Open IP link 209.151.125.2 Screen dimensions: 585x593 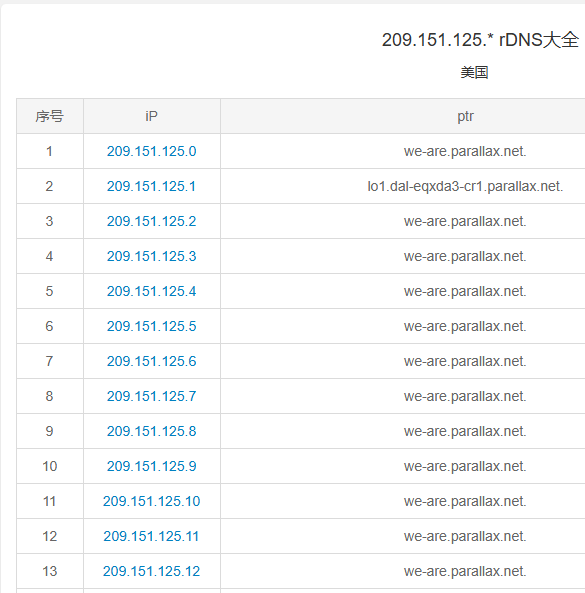tap(152, 221)
